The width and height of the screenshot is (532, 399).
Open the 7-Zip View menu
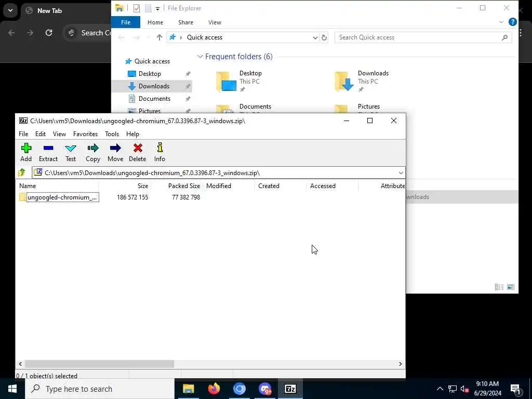point(59,134)
